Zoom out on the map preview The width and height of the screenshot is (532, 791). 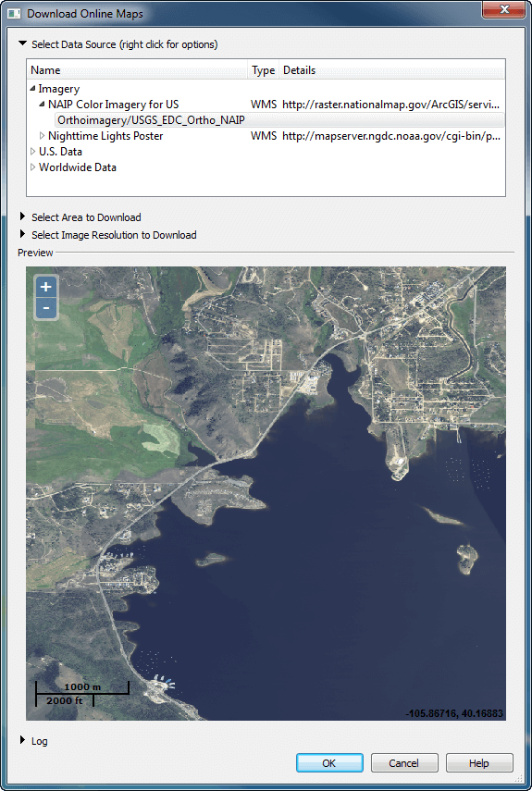coord(46,308)
